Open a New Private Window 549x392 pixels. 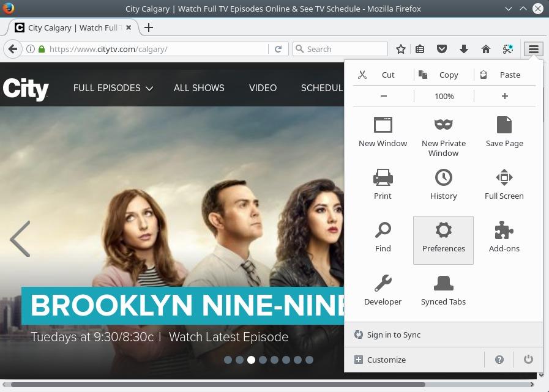coord(443,135)
